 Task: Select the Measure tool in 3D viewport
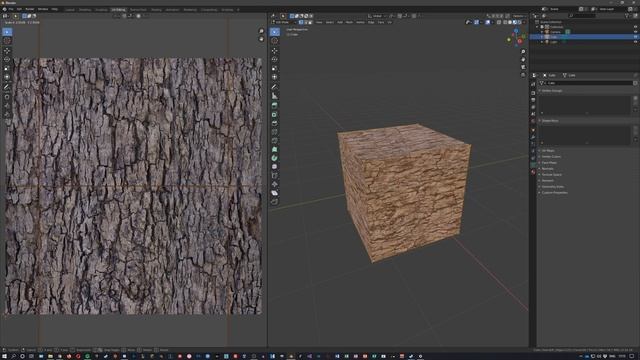[275, 96]
